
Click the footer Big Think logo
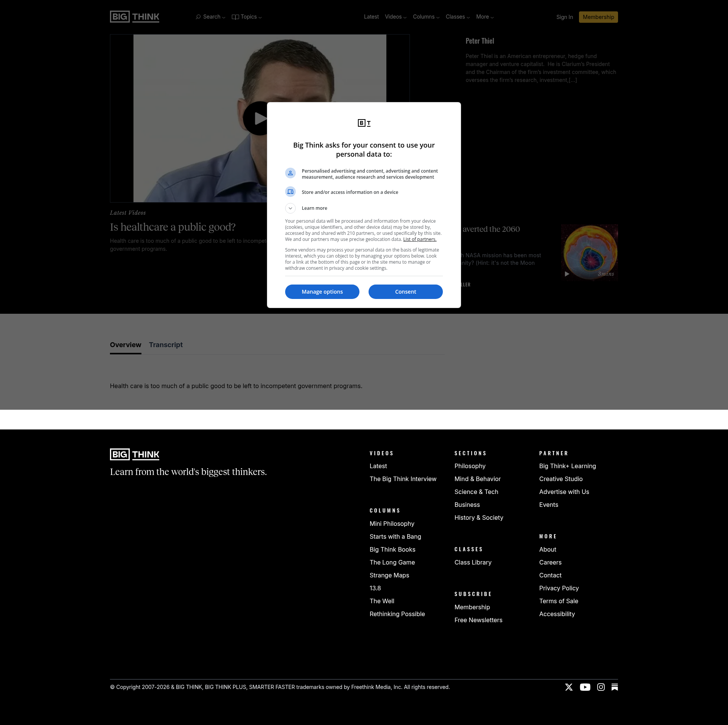coord(135,454)
